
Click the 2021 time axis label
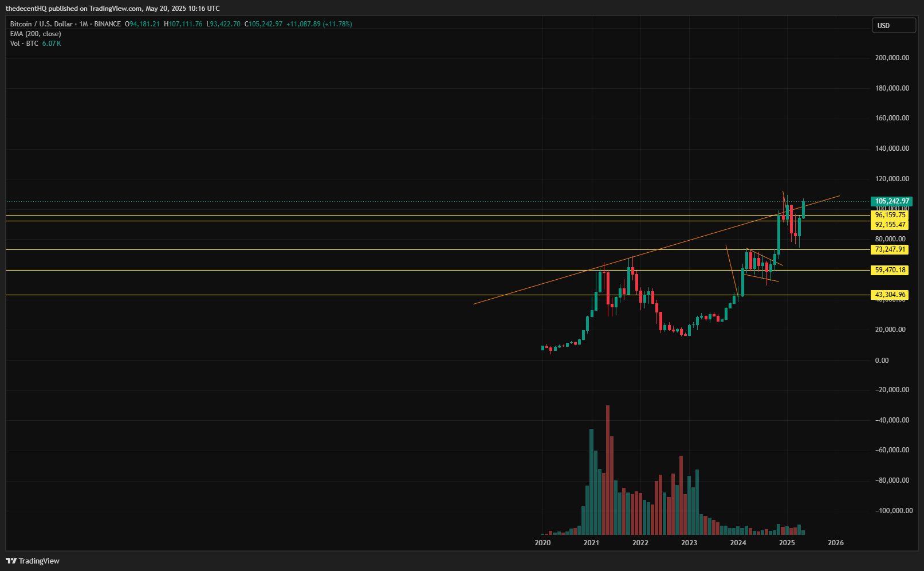coord(591,543)
